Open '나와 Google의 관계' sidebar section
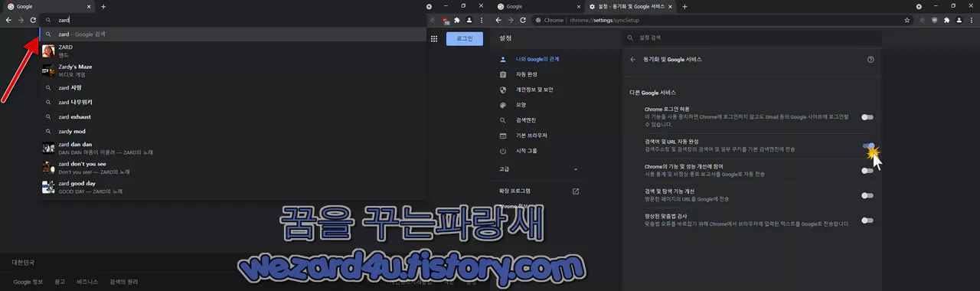 pos(538,59)
